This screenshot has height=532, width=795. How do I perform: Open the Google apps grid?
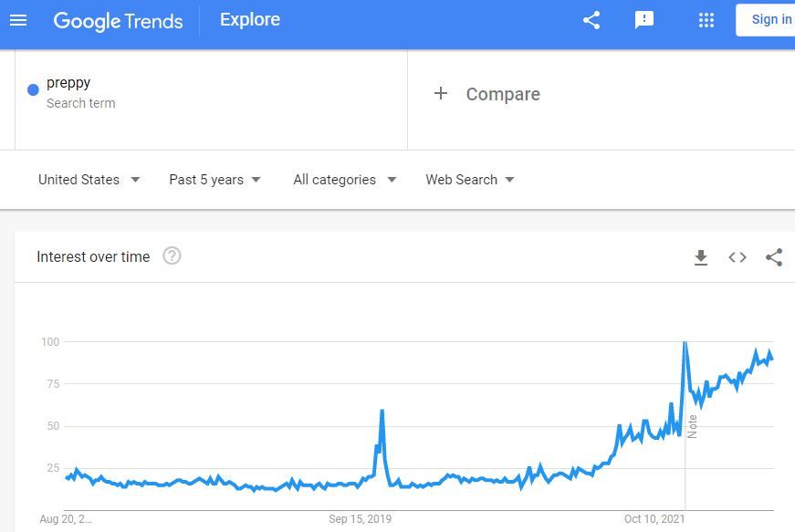pyautogui.click(x=706, y=20)
